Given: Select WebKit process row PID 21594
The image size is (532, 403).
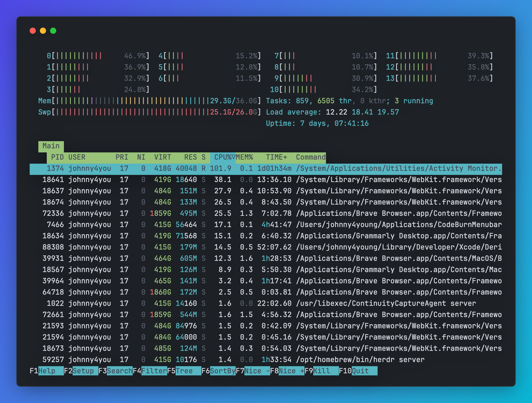Looking at the screenshot, I should (x=266, y=338).
